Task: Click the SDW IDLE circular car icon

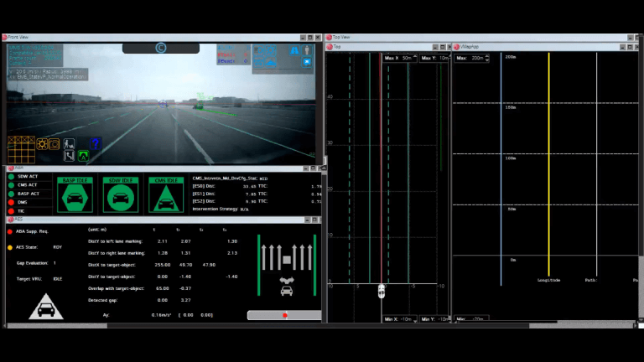Action: click(x=121, y=198)
